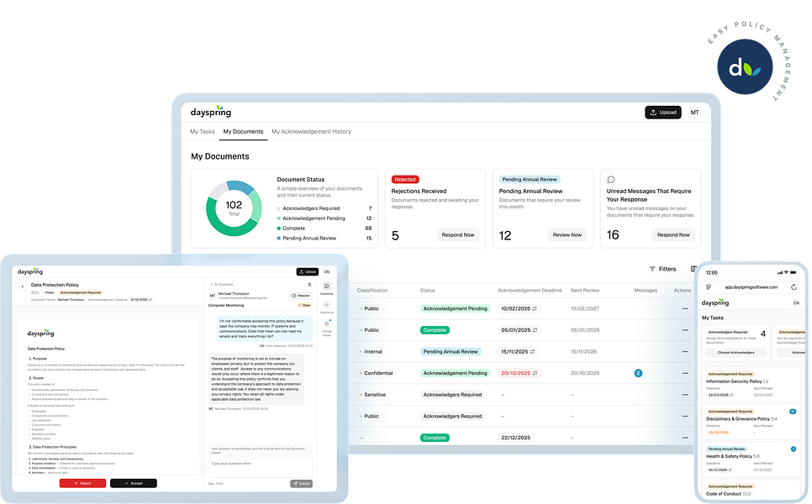Open actions menu for 05/01/2025 row
Image resolution: width=812 pixels, height=504 pixels.
[685, 330]
